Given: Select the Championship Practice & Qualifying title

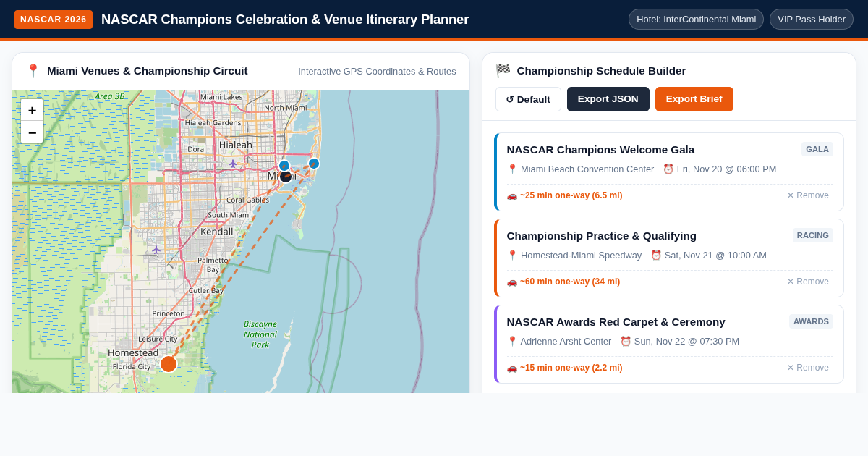Looking at the screenshot, I should (602, 236).
